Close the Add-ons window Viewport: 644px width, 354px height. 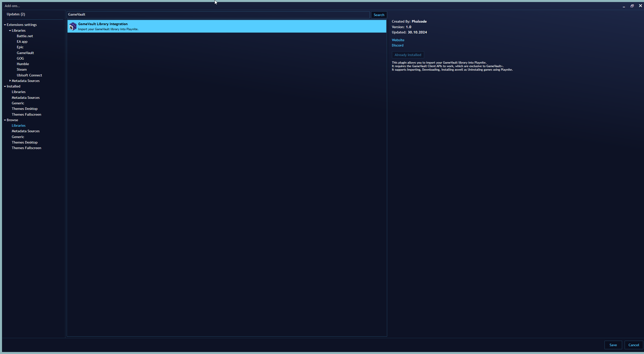[640, 6]
